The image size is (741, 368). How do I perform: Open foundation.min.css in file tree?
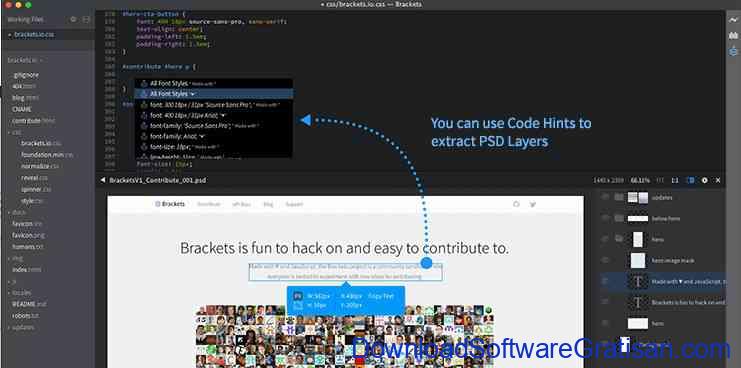click(47, 154)
